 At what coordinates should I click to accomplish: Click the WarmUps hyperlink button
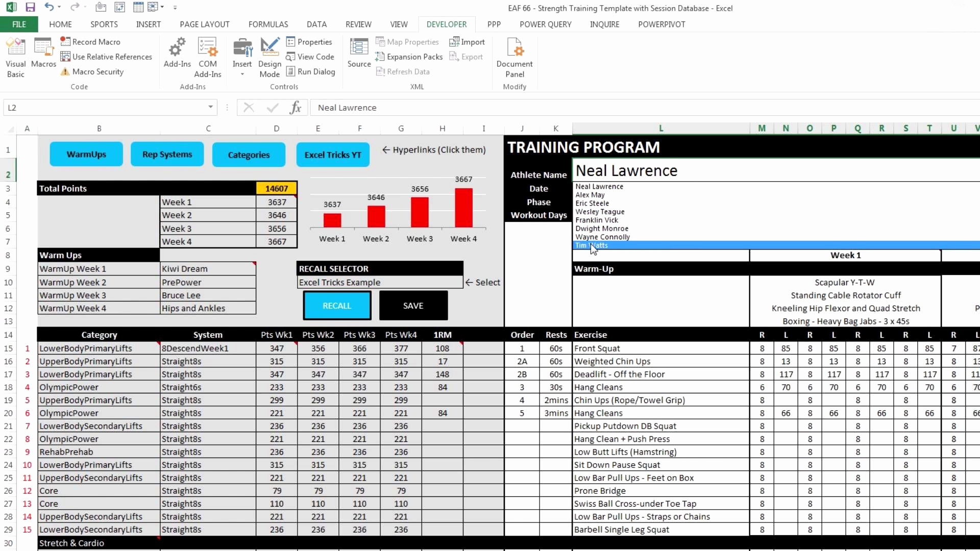(86, 154)
